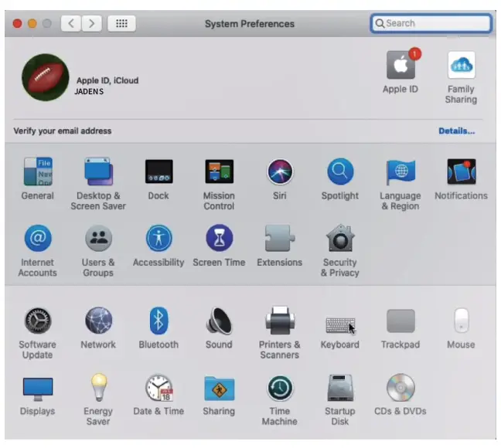Open Accessibility preferences

coord(158,238)
